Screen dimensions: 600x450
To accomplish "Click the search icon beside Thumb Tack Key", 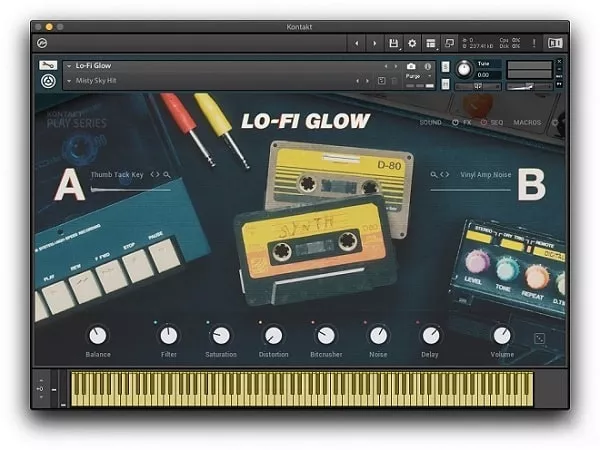I will (167, 175).
